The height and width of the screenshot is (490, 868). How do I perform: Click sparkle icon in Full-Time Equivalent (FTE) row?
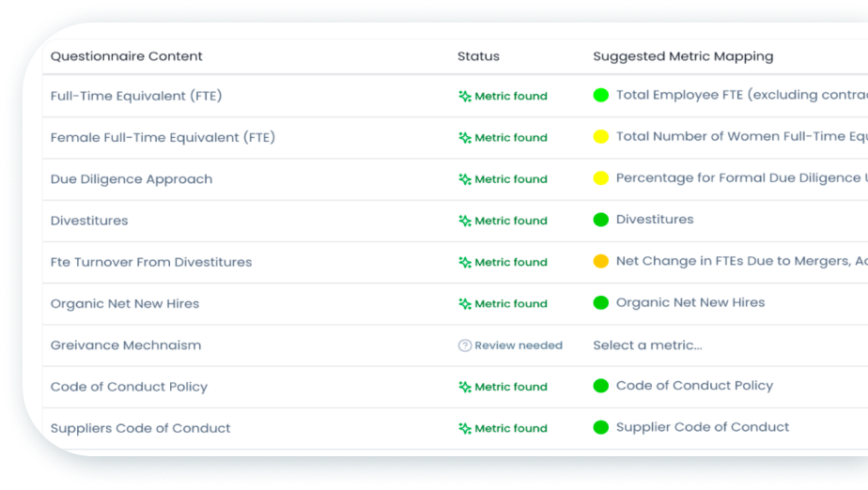click(x=464, y=97)
